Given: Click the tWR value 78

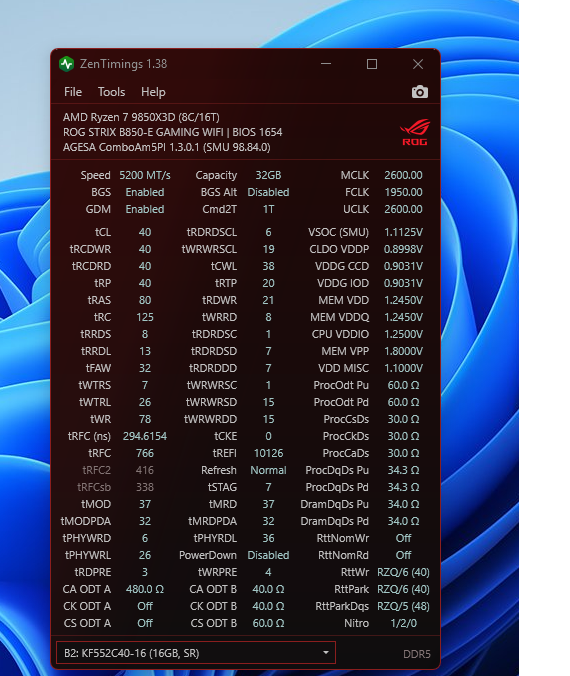Looking at the screenshot, I should (x=145, y=419).
